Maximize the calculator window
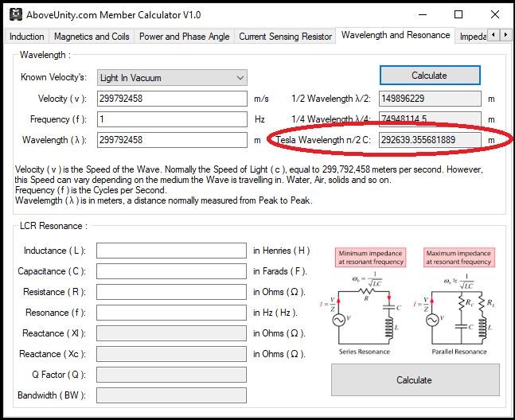Viewport: 515px width, 420px height. pos(458,15)
